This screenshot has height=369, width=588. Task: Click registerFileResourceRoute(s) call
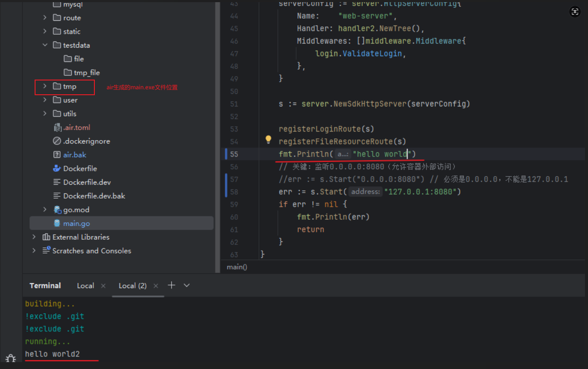click(x=342, y=141)
